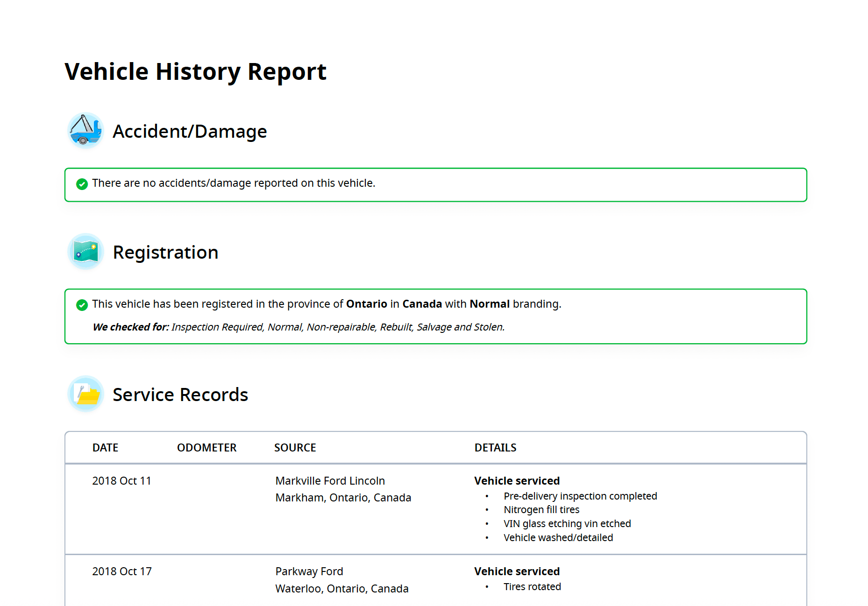The height and width of the screenshot is (606, 868).
Task: Click the SOURCE column header
Action: 295,448
